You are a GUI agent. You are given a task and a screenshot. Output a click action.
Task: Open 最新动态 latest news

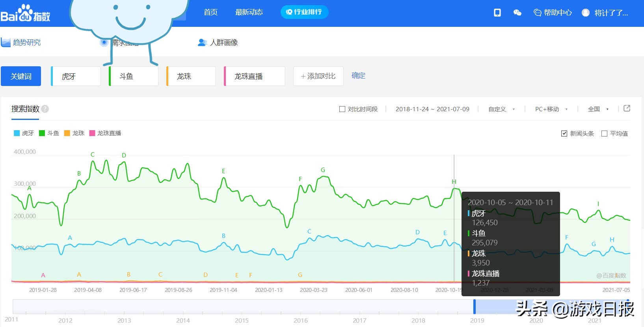[x=249, y=12]
